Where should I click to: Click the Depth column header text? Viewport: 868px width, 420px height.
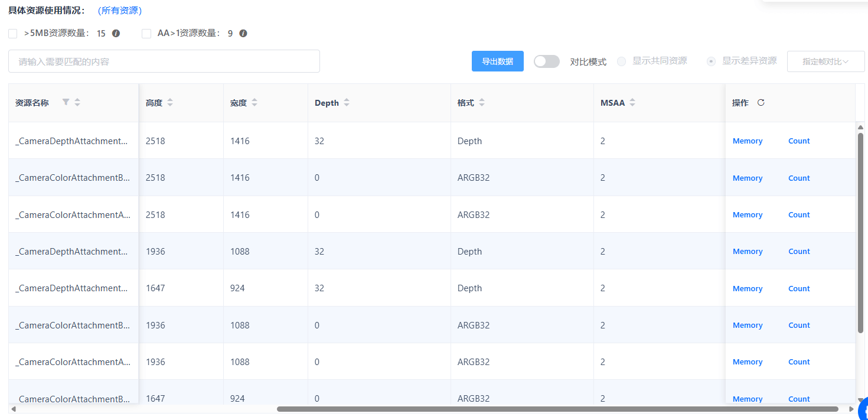(x=327, y=103)
